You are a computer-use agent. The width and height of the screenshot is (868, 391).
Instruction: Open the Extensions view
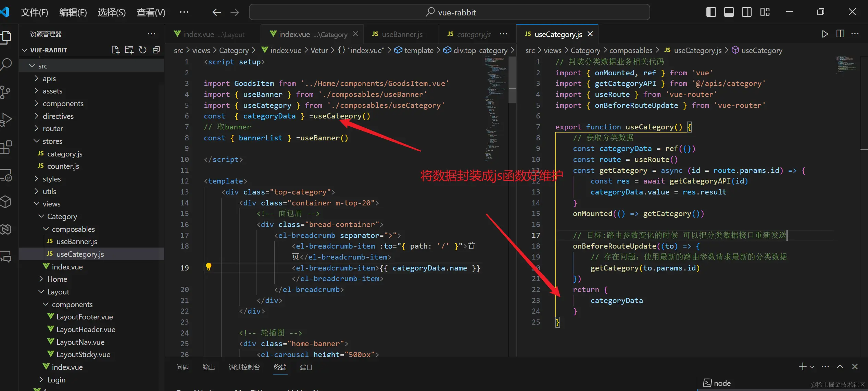pyautogui.click(x=6, y=147)
